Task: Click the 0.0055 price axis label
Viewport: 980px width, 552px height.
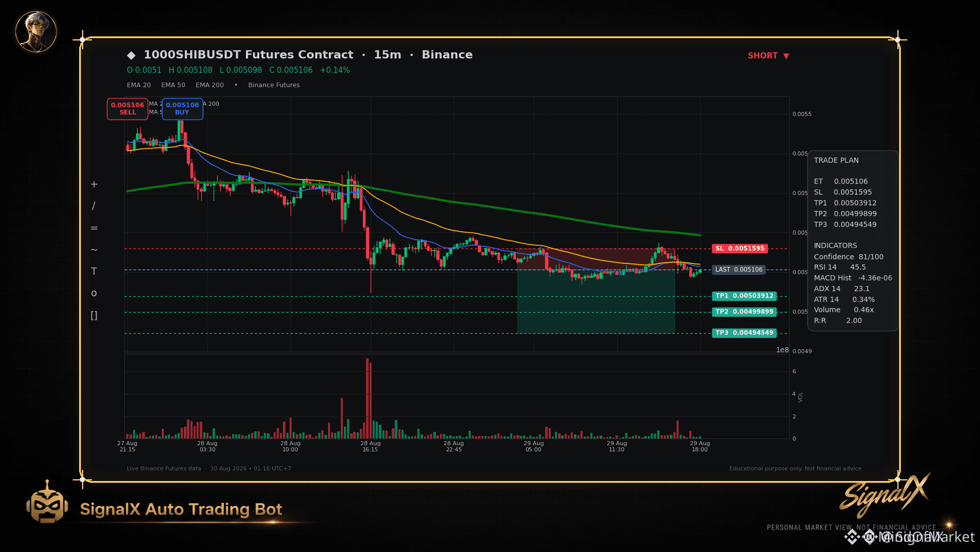Action: pos(802,114)
